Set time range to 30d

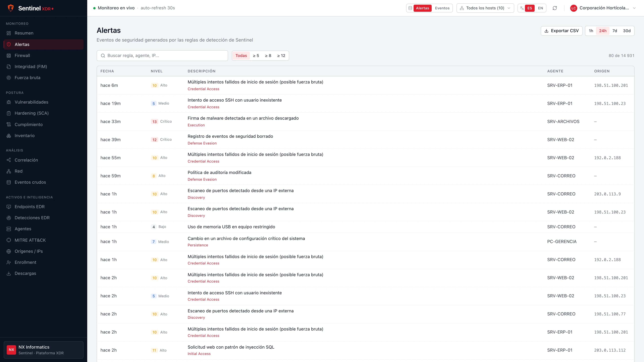[627, 31]
